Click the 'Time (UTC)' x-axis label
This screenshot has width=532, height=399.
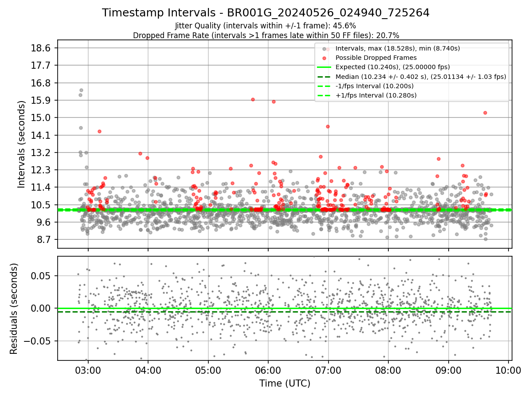(285, 383)
